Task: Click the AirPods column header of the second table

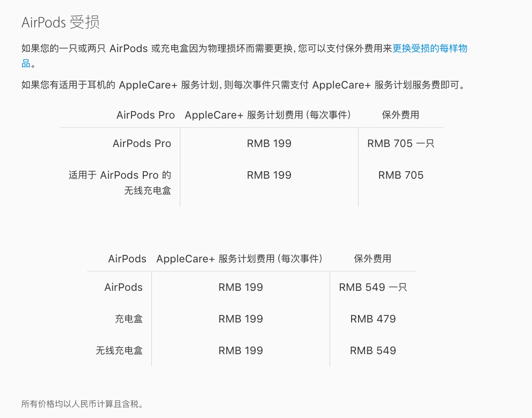Action: [x=127, y=259]
